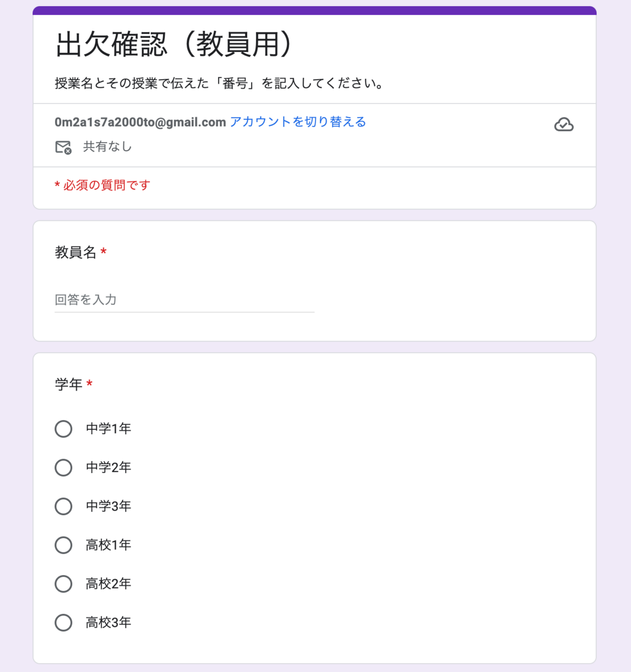Viewport: 631px width, 672px height.
Task: Pick the 中学3年 radio button
Action: pyautogui.click(x=63, y=506)
